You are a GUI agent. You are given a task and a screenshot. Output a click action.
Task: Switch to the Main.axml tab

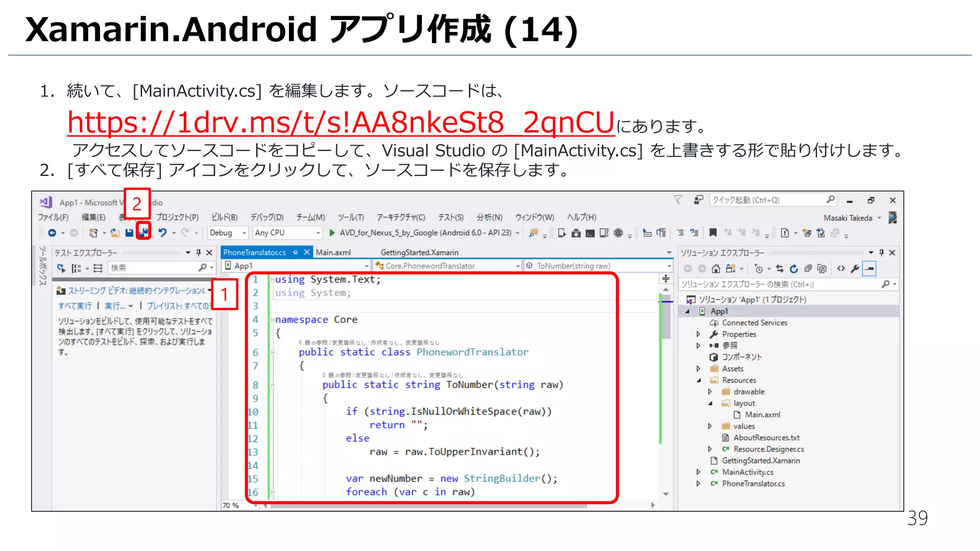333,253
